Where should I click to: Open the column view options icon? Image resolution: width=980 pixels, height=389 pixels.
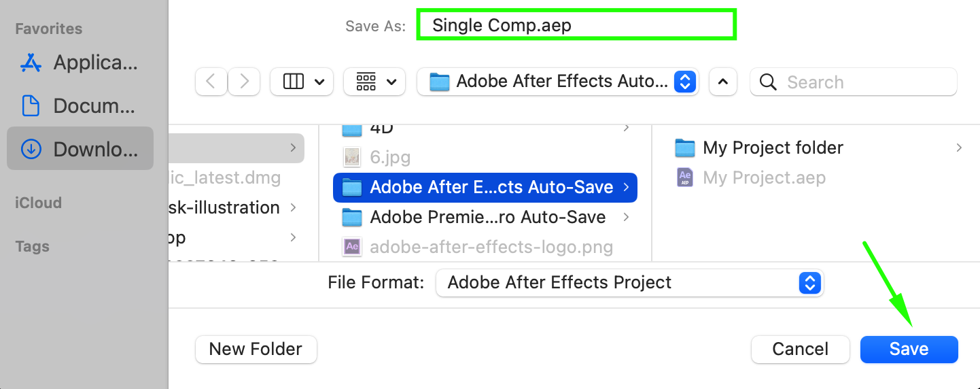click(x=302, y=82)
